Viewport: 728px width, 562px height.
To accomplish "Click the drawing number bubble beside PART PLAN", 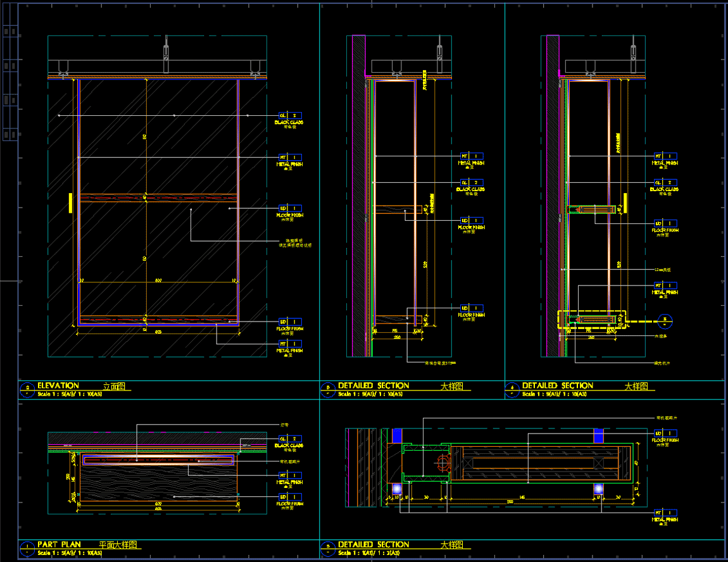I will point(27,548).
